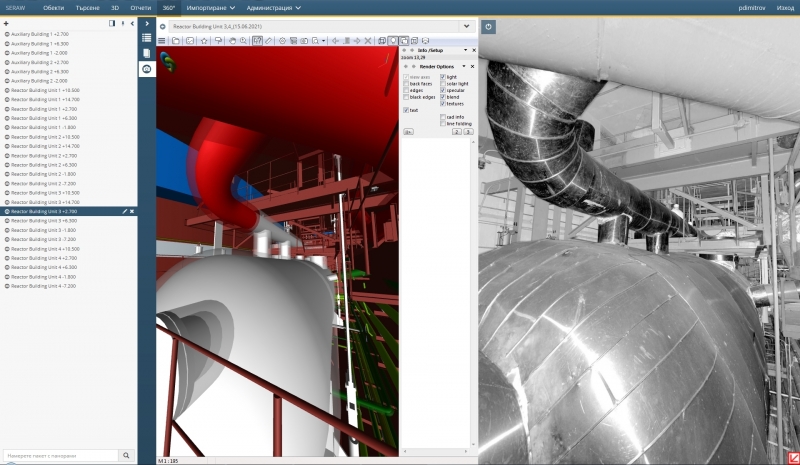Click the search magnifier button in left panel
This screenshot has height=465, width=800.
[127, 455]
